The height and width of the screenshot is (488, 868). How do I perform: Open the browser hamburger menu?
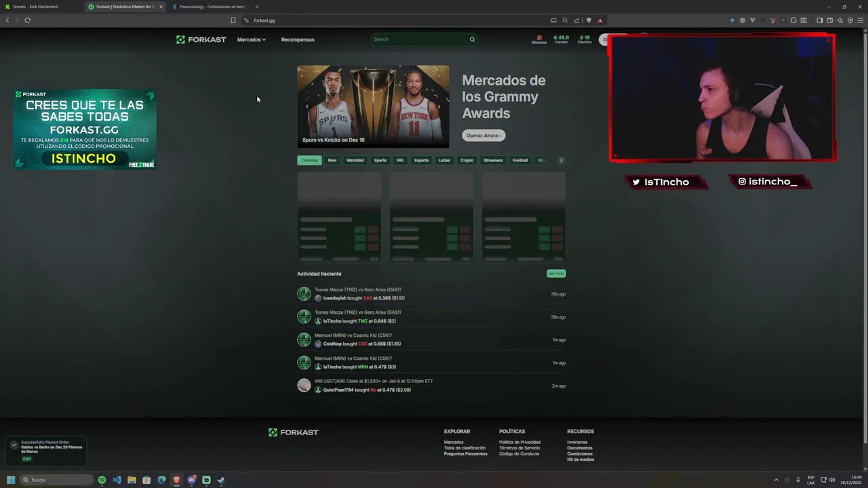tap(861, 20)
